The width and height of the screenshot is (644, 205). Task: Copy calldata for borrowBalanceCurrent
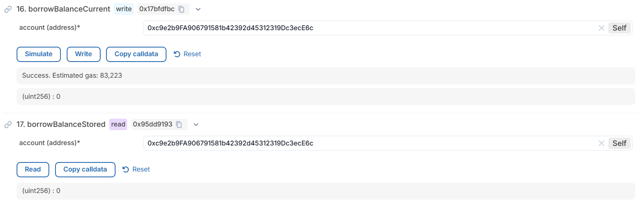[136, 54]
